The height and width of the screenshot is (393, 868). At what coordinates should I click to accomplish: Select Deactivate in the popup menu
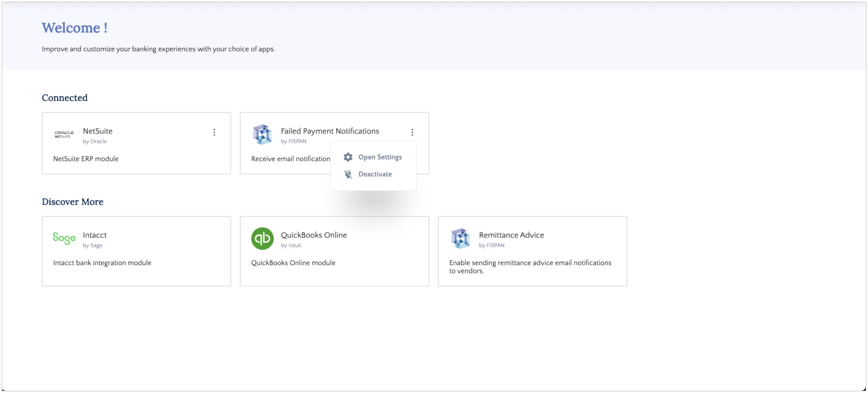click(375, 174)
